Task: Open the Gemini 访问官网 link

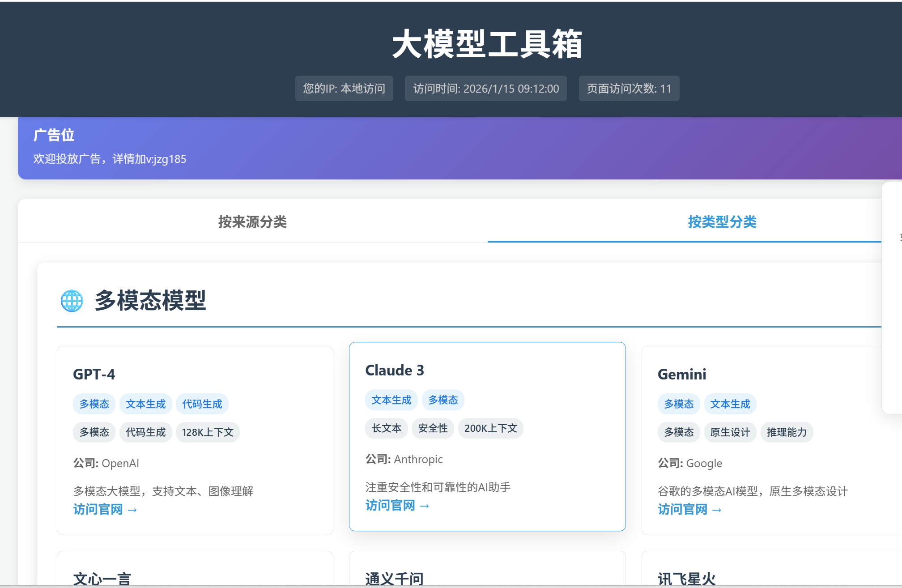Action: tap(689, 509)
